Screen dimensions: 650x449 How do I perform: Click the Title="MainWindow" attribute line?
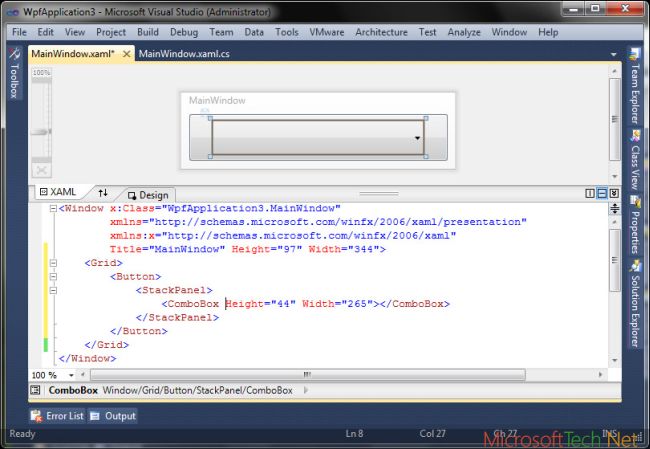tap(247, 249)
